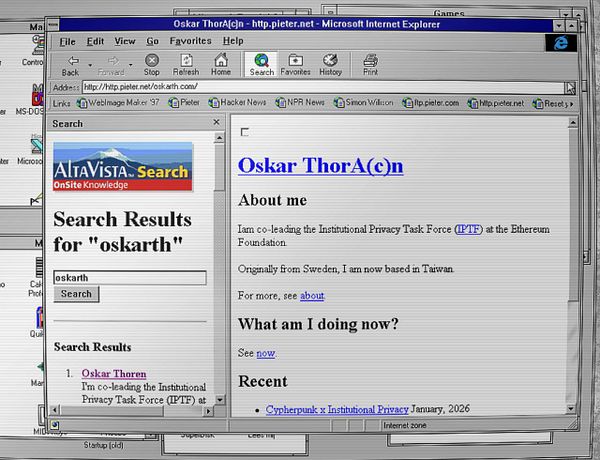Screen dimensions: 600x460
Task: Click the Address bar URL field
Action: (x=323, y=87)
